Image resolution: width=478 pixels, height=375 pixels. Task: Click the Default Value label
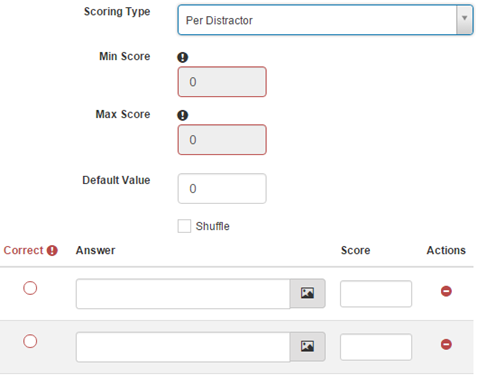point(116,180)
